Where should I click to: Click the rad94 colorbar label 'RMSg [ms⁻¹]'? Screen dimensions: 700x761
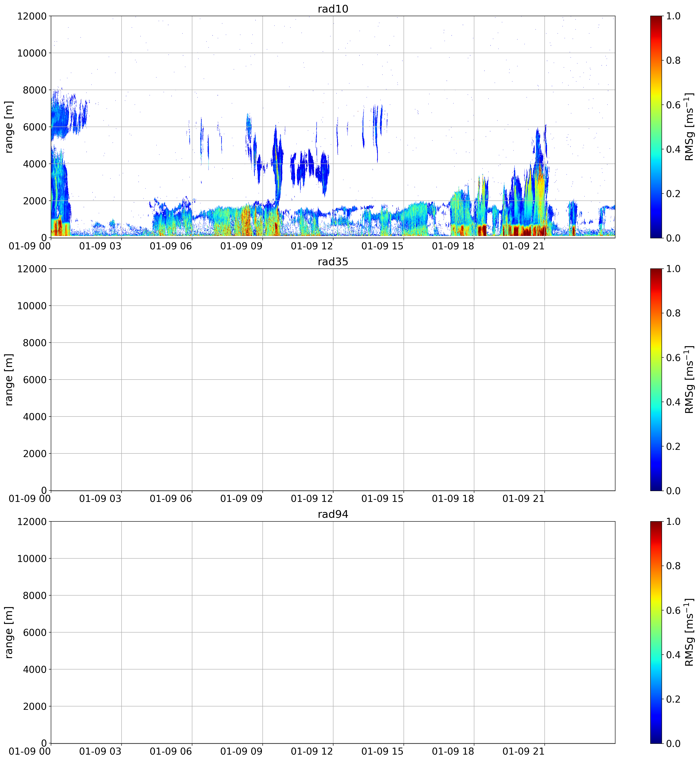(x=689, y=632)
